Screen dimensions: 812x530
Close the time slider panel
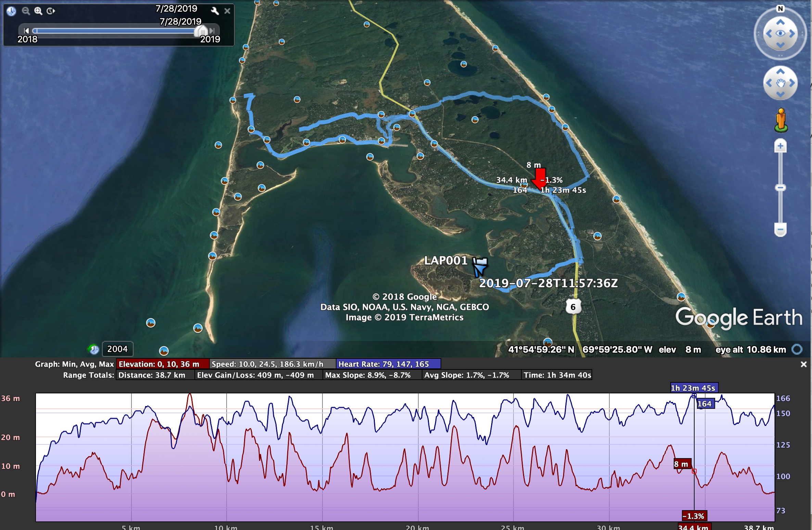click(227, 11)
